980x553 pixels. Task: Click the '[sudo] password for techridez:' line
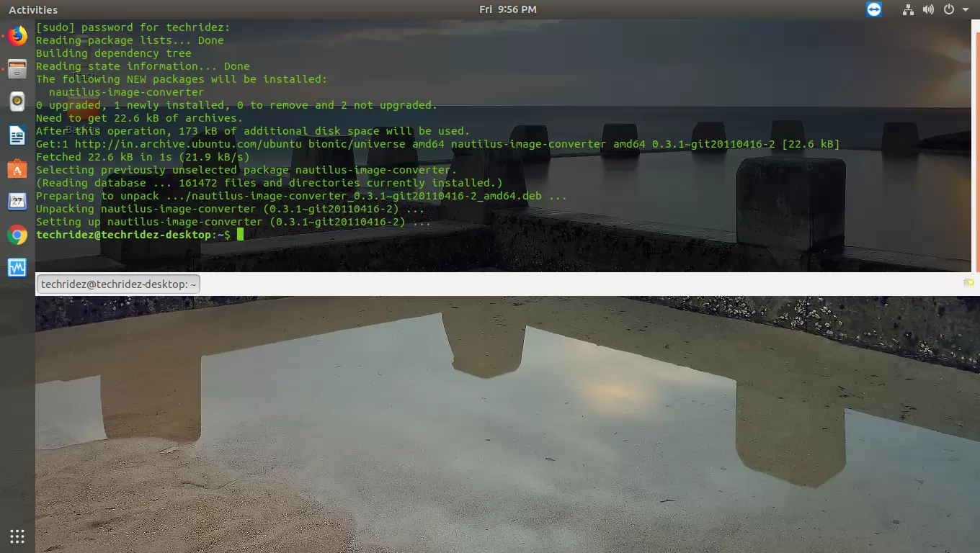click(x=133, y=27)
